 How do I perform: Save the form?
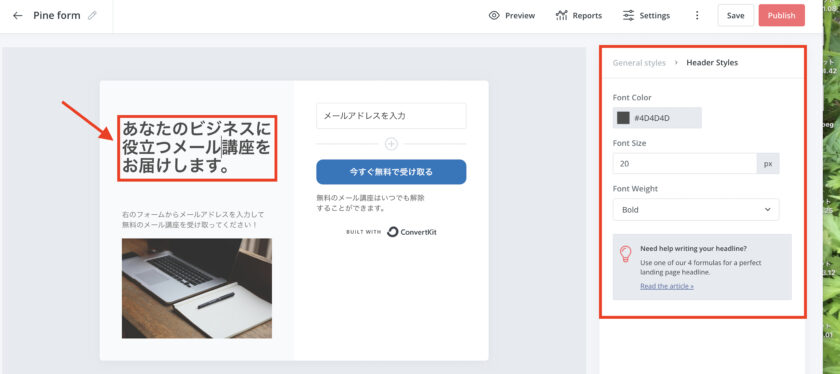(736, 16)
